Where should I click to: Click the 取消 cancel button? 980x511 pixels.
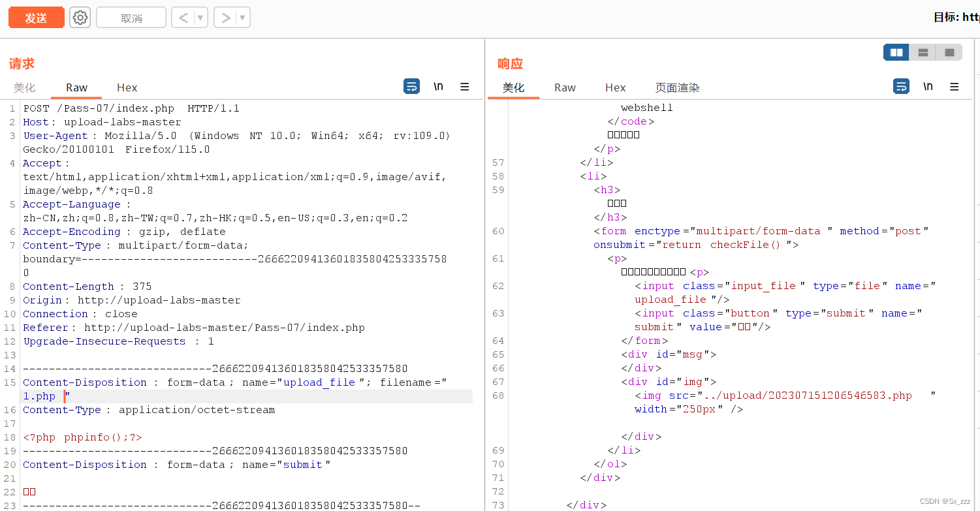coord(131,18)
